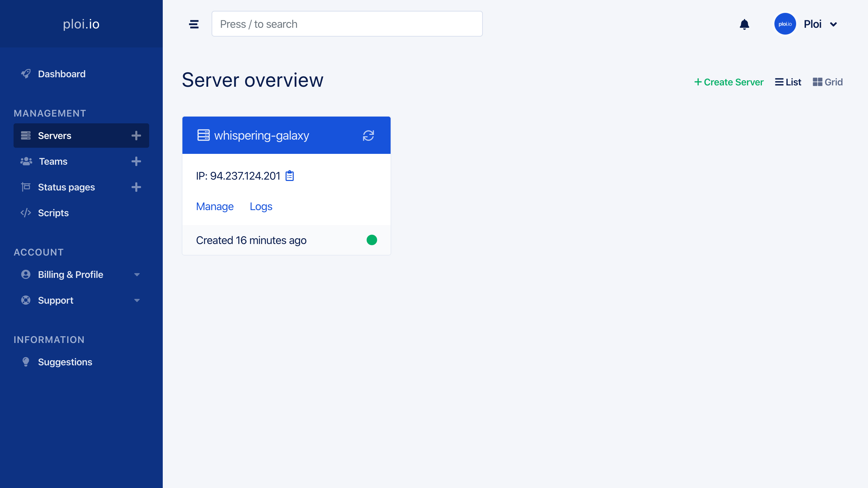Screen dimensions: 868x488
Task: Switch to Grid view
Action: (827, 82)
